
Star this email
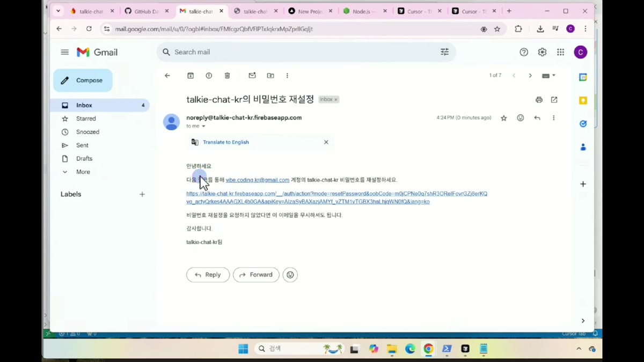[x=503, y=118]
